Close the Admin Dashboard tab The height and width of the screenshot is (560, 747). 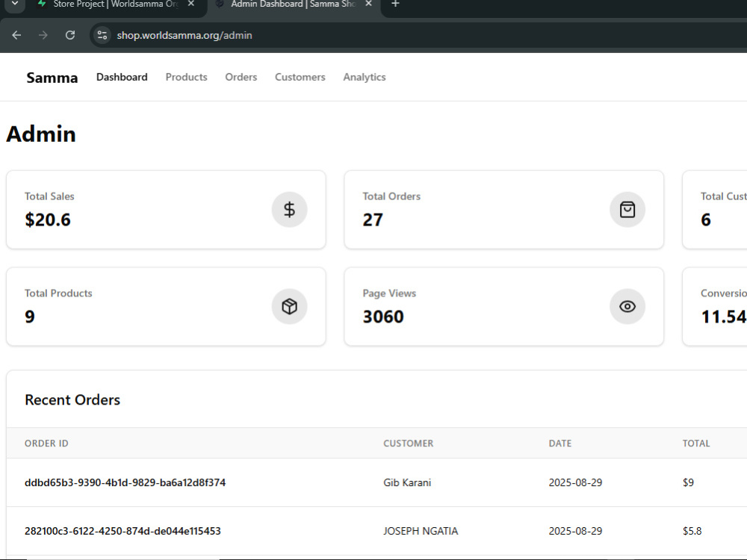[368, 4]
